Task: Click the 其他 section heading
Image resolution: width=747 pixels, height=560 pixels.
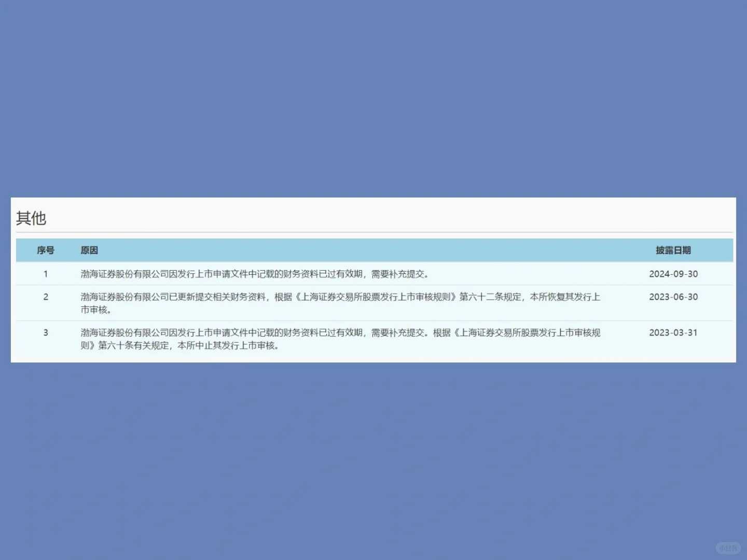Action: pyautogui.click(x=31, y=218)
